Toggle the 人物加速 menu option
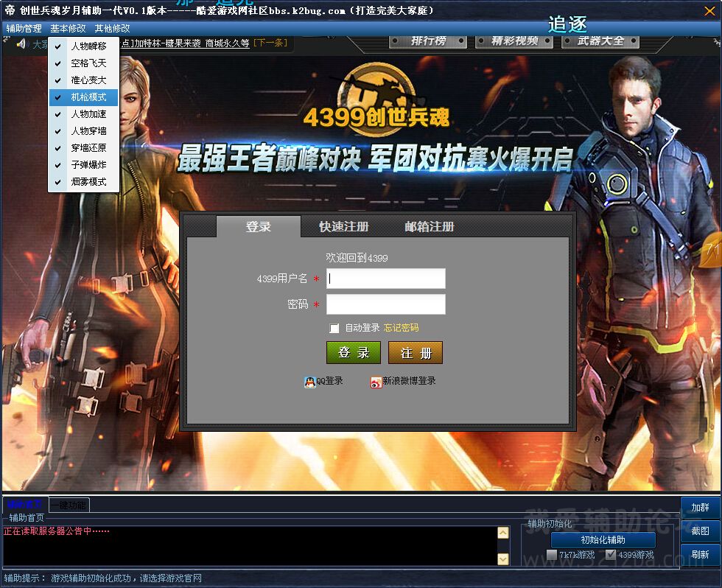Viewport: 722px width, 588px height. click(x=83, y=113)
